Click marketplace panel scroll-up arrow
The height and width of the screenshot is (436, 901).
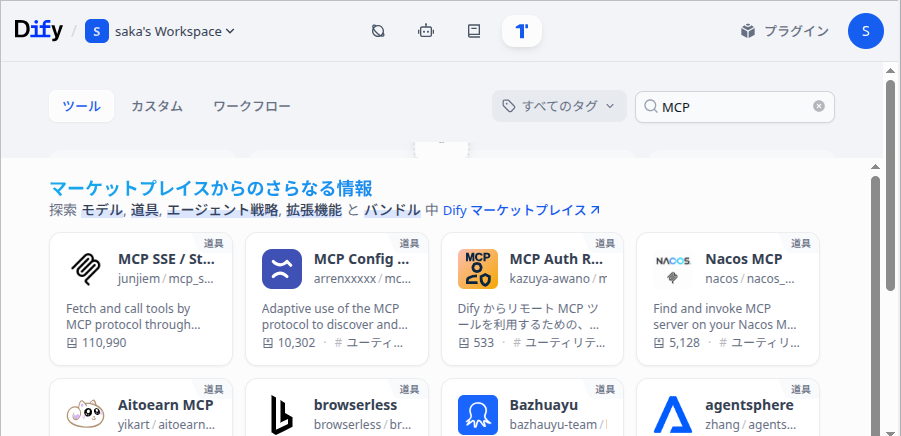875,167
